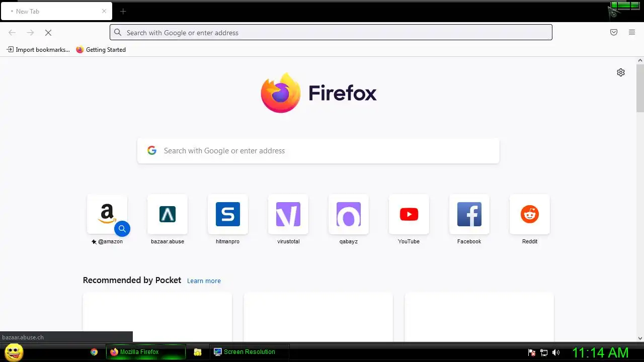Switch to Mozilla Firefox taskbar item
644x362 pixels.
click(x=146, y=352)
